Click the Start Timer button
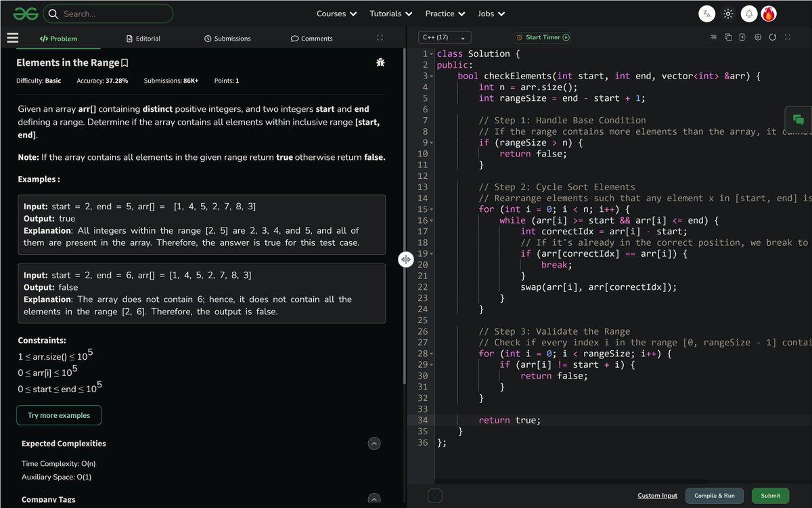The image size is (812, 508). click(x=543, y=37)
